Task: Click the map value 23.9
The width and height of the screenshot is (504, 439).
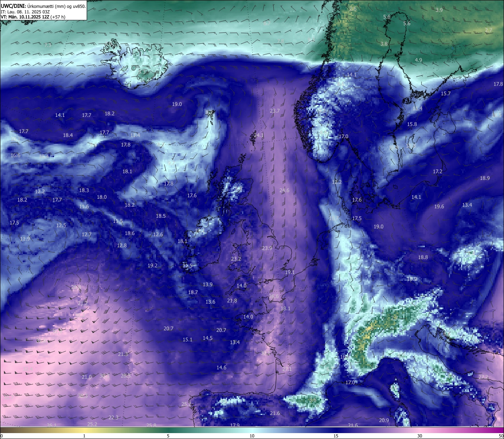Action: coord(267,248)
